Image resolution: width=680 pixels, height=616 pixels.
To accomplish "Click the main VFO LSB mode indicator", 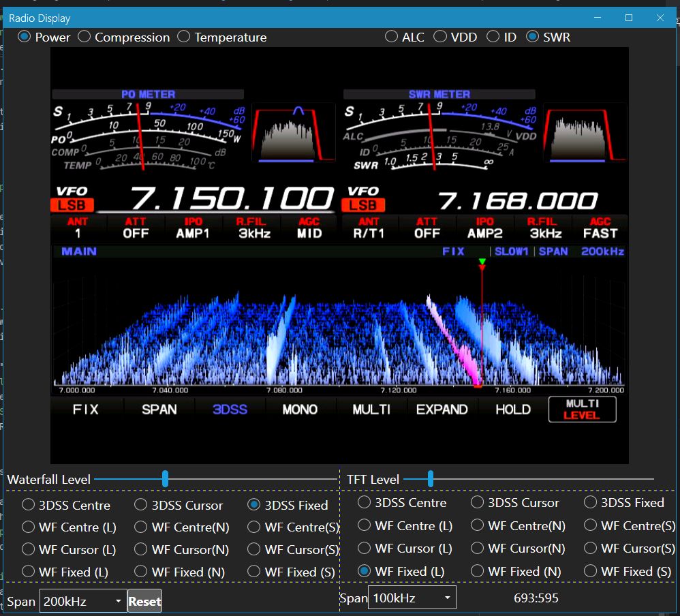I will [72, 204].
